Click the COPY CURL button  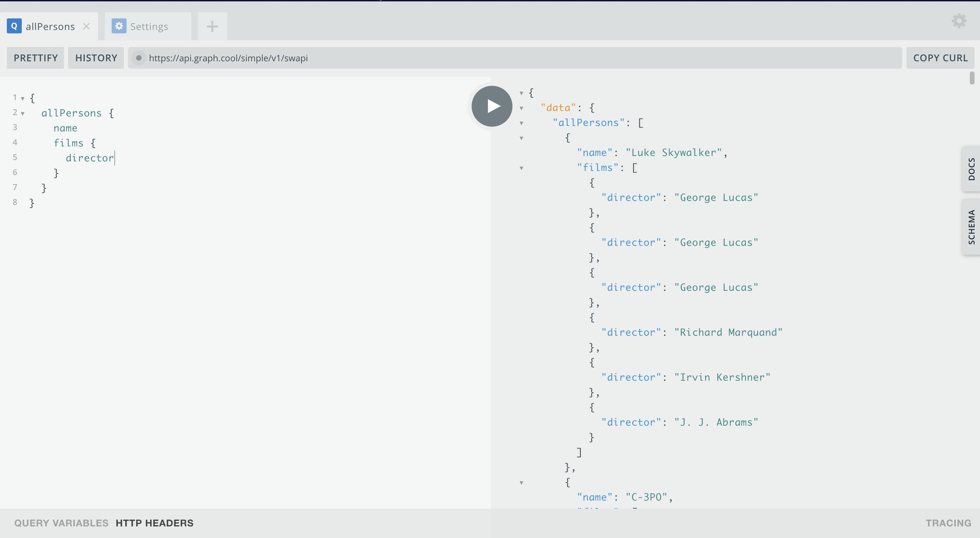(940, 58)
